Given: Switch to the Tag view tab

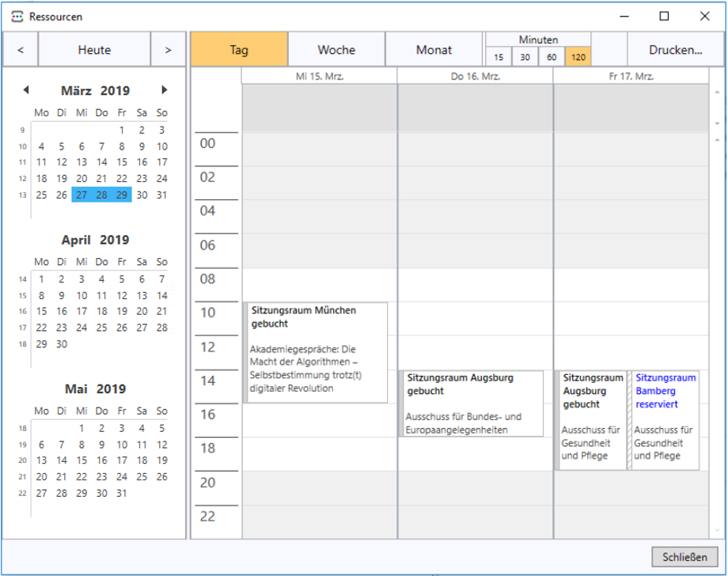Looking at the screenshot, I should pos(239,50).
